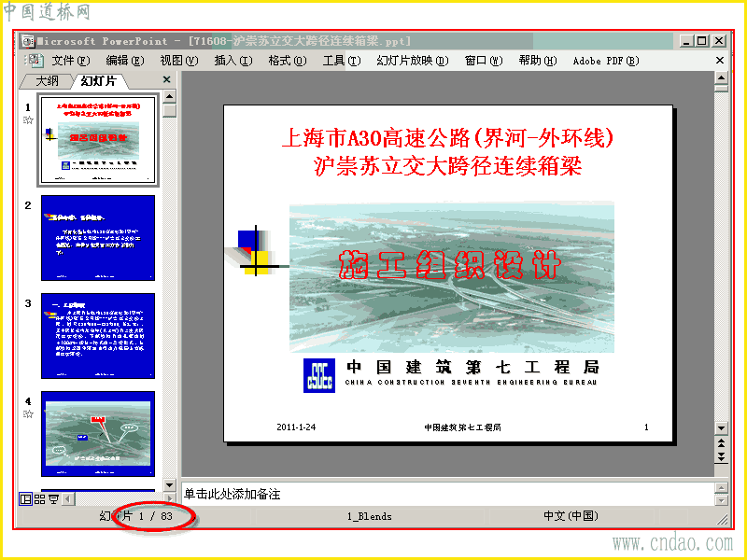The image size is (747, 560).
Task: Click animation star icon beside slide 4
Action: tap(28, 413)
